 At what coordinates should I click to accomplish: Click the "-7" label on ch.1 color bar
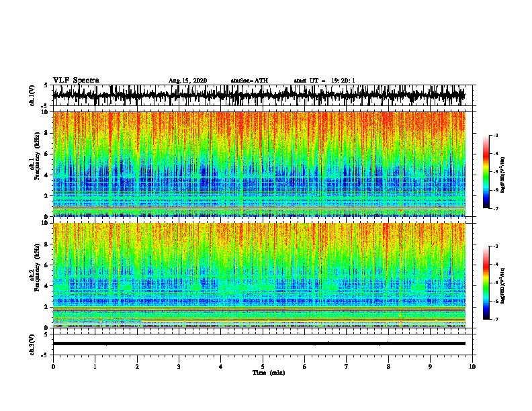click(496, 208)
